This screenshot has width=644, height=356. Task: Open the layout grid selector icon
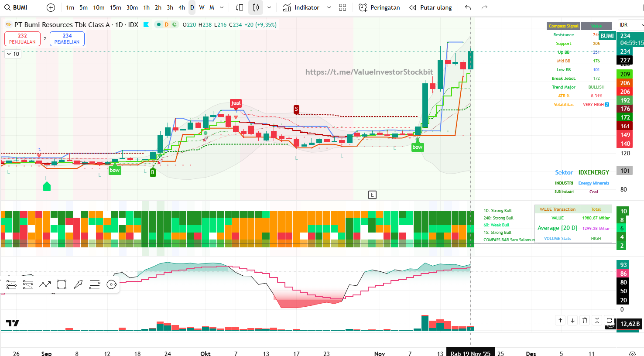[x=343, y=7]
